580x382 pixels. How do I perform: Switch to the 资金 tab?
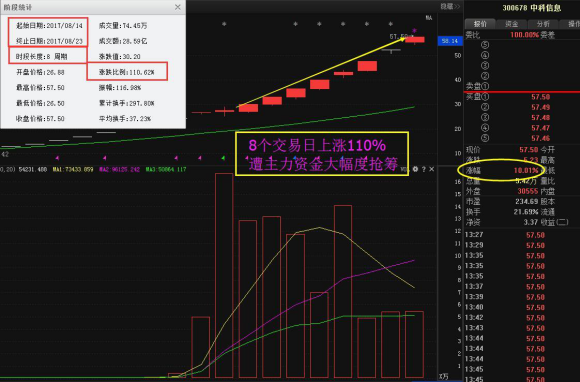[512, 24]
